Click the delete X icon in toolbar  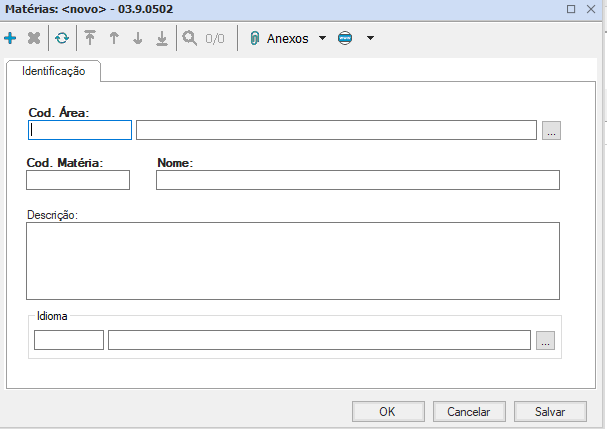[34, 39]
